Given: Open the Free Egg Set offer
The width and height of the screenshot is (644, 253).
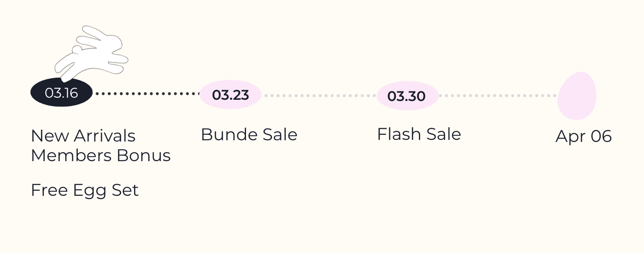Looking at the screenshot, I should 85,190.
